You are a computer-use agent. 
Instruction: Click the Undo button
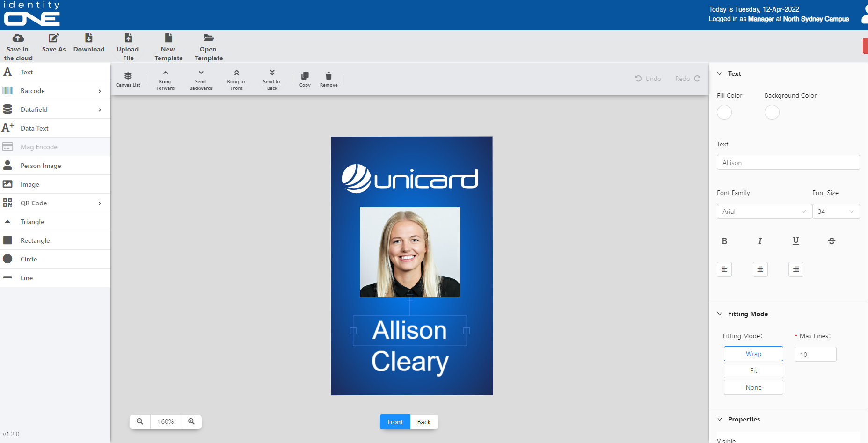pyautogui.click(x=648, y=79)
